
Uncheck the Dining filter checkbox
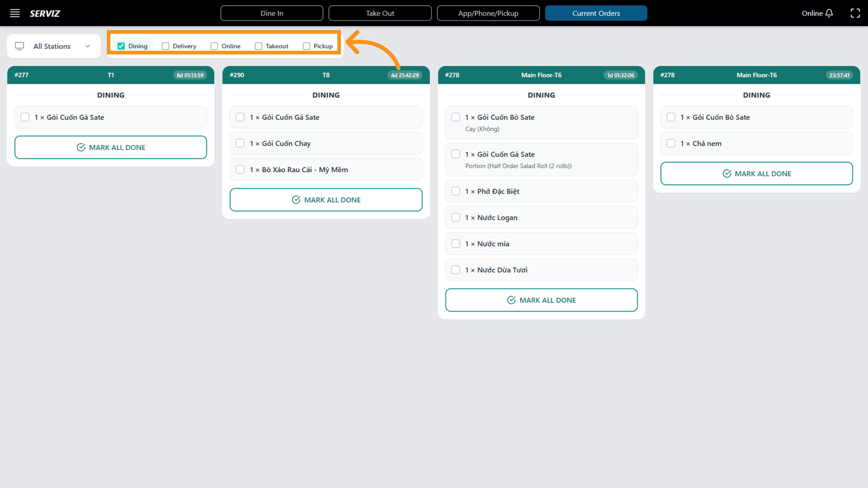point(121,46)
